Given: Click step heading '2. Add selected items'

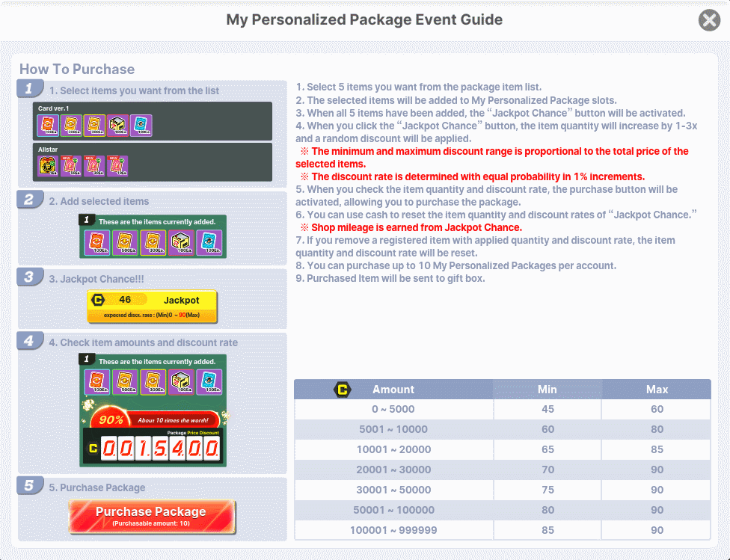Looking at the screenshot, I should click(99, 202).
